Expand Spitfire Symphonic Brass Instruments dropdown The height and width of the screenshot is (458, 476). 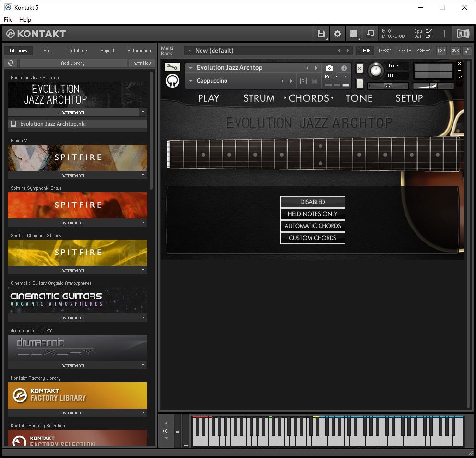(x=143, y=223)
